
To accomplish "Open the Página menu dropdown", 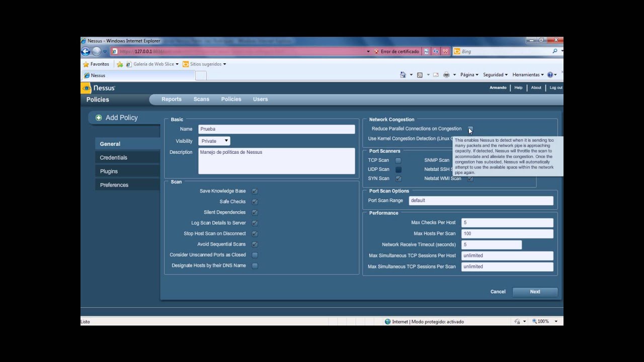I will tap(469, 75).
